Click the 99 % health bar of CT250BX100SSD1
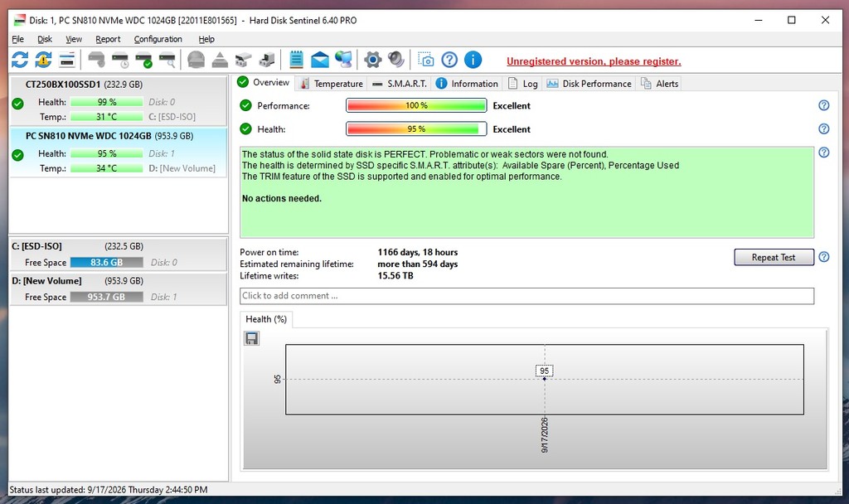This screenshot has width=849, height=504. (x=107, y=102)
